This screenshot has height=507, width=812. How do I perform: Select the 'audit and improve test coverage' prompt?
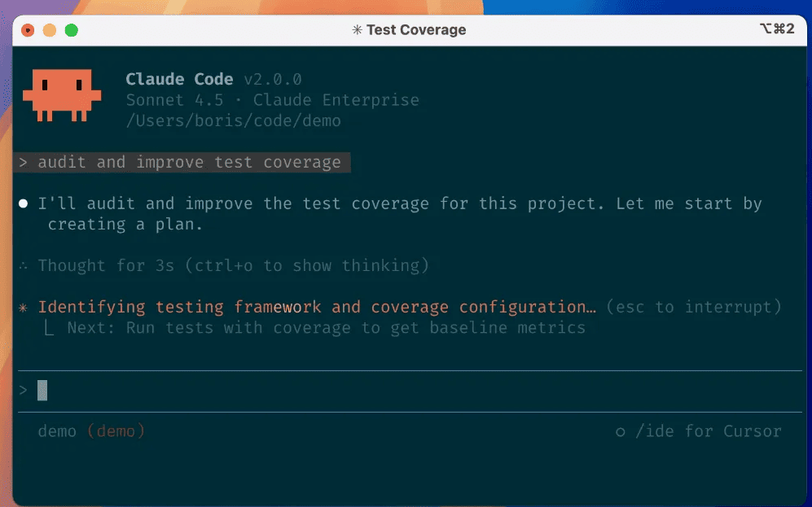(x=189, y=162)
